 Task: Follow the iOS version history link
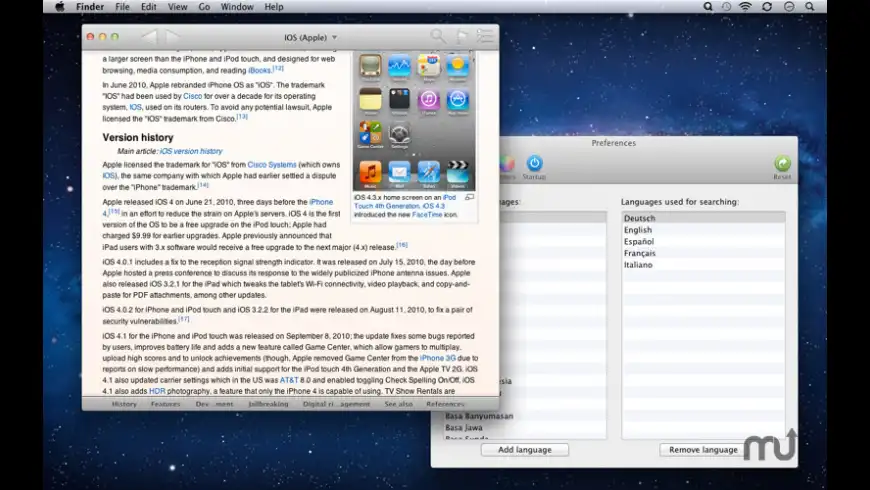point(191,151)
